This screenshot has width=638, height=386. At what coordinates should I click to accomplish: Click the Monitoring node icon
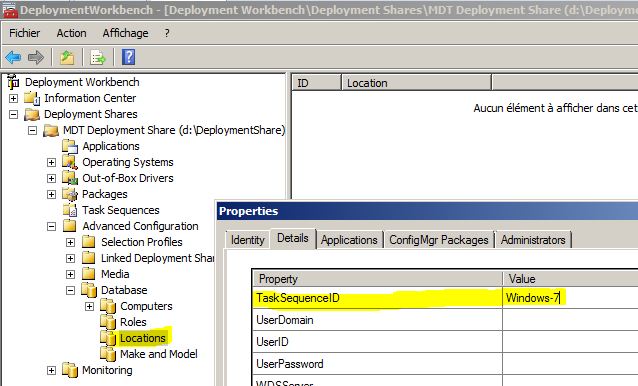(x=70, y=370)
